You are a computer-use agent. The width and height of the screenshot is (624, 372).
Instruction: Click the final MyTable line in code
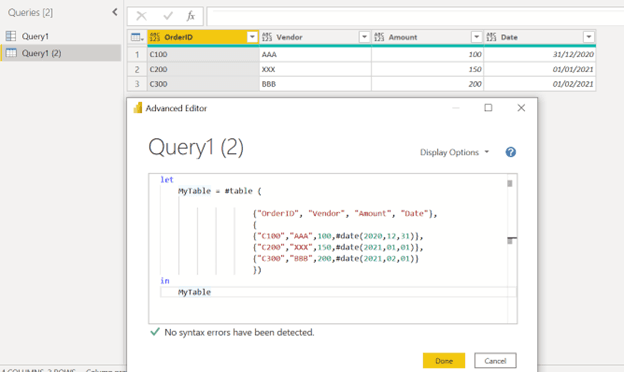click(194, 292)
